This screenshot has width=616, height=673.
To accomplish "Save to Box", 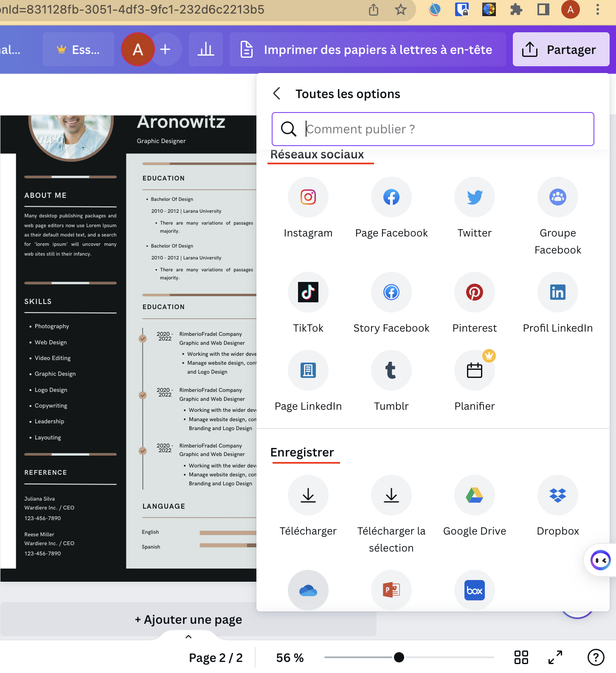I will 475,590.
